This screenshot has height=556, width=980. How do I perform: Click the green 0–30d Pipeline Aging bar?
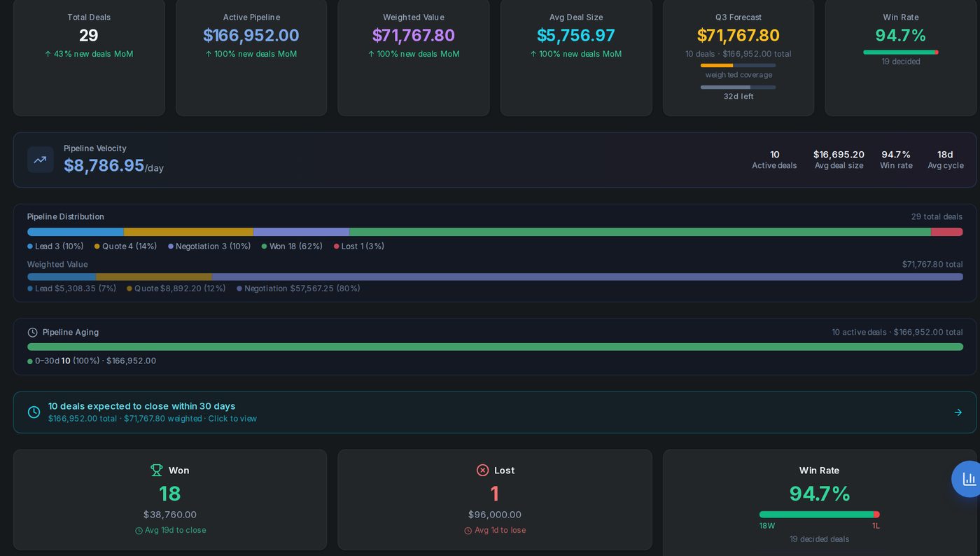tap(495, 347)
